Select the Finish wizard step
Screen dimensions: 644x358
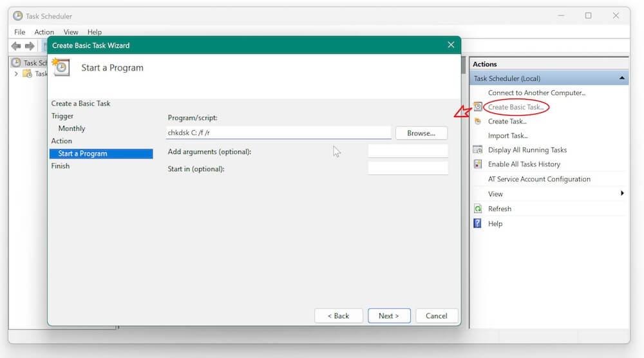point(60,166)
